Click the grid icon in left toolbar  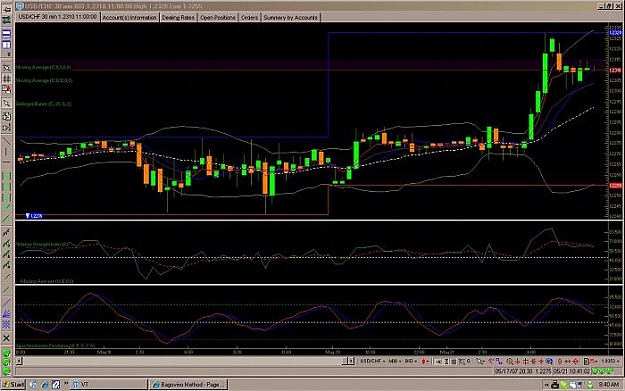(6, 79)
